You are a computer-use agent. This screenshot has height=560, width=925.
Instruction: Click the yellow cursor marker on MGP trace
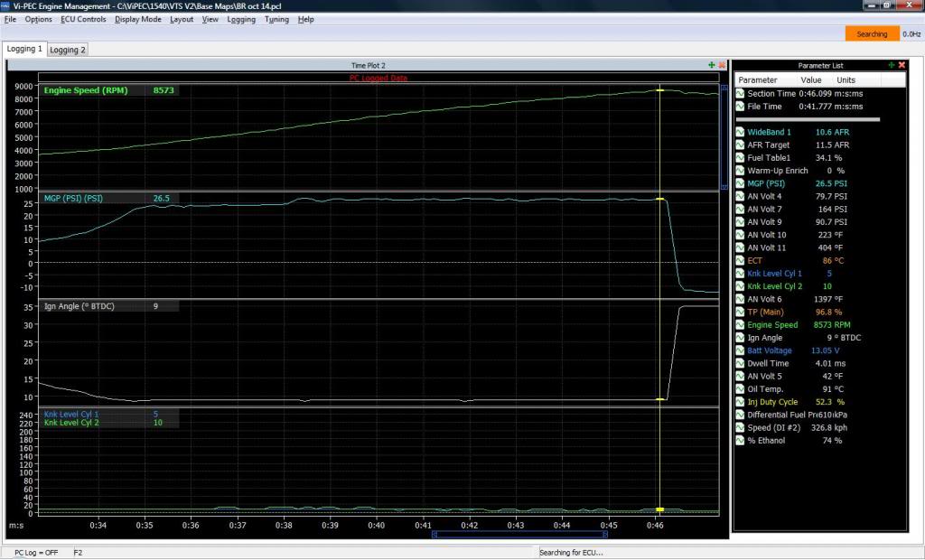[660, 200]
